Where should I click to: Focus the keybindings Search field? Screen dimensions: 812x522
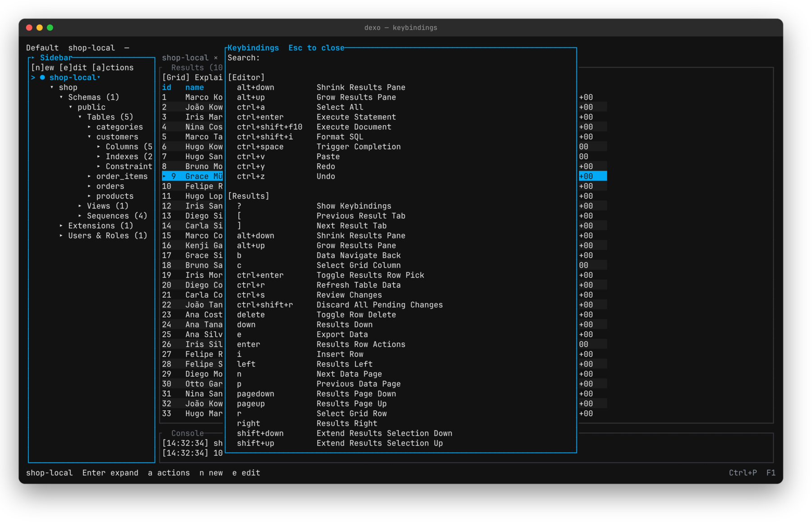401,58
